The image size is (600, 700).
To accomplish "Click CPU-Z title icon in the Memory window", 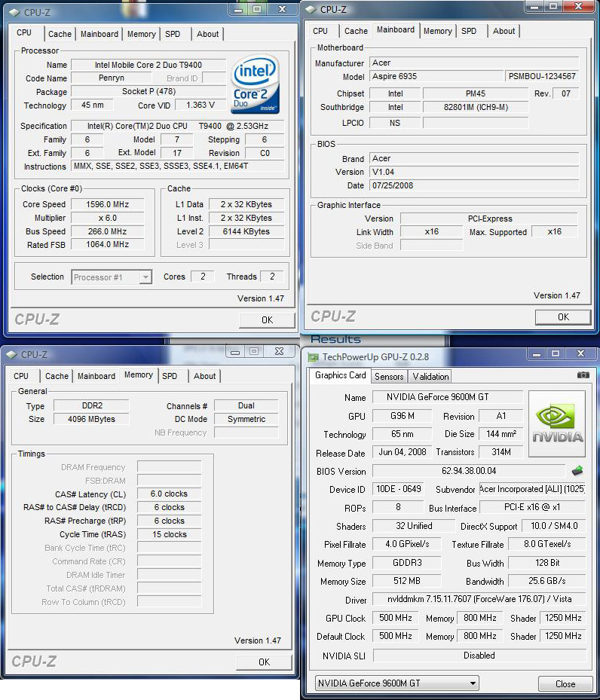I will click(11, 354).
